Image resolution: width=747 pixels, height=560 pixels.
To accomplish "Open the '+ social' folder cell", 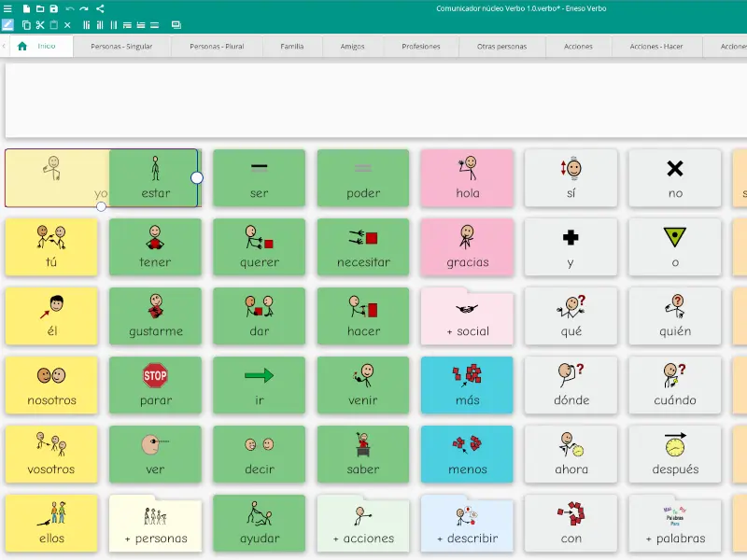I will click(467, 315).
